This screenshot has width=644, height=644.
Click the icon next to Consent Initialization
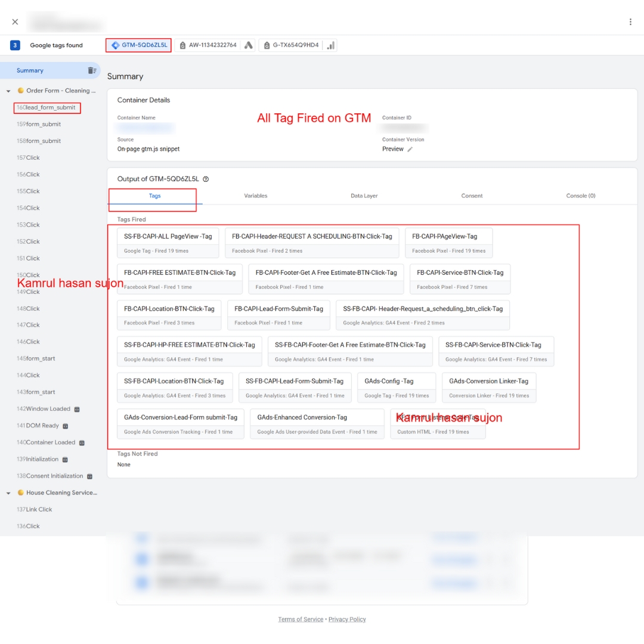(x=89, y=477)
